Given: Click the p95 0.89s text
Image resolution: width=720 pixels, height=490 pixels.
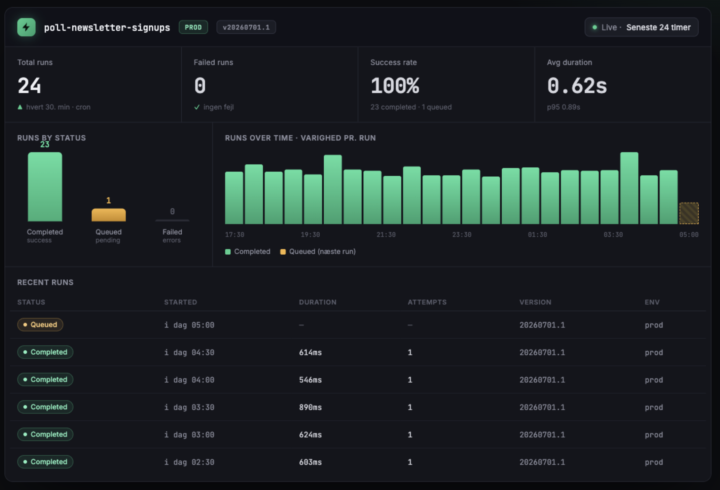Looking at the screenshot, I should tap(563, 107).
